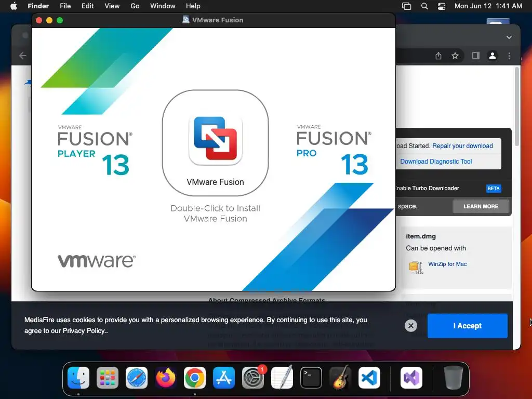Accept MediaFire cookies with I Accept
Screen dimensions: 532x399
tap(468, 326)
